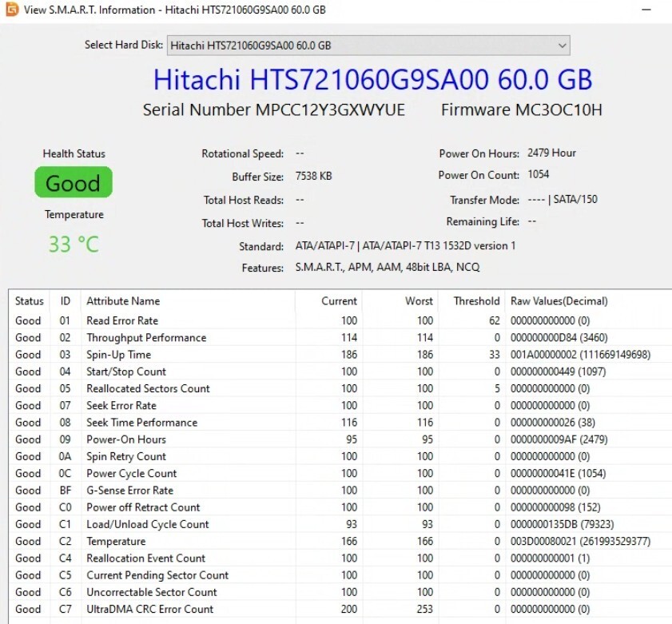Click raw value 00000000041E (1054)
Viewport: 672px width, 624px height.
[x=558, y=473]
